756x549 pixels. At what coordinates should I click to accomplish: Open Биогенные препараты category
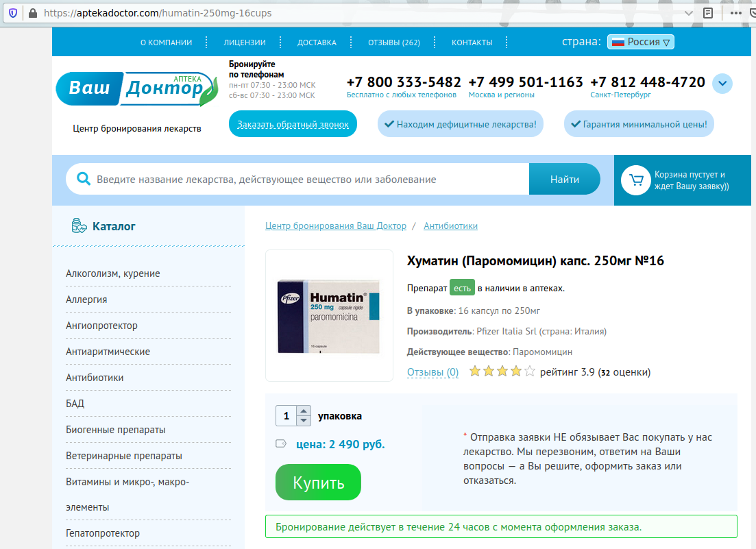coord(116,430)
